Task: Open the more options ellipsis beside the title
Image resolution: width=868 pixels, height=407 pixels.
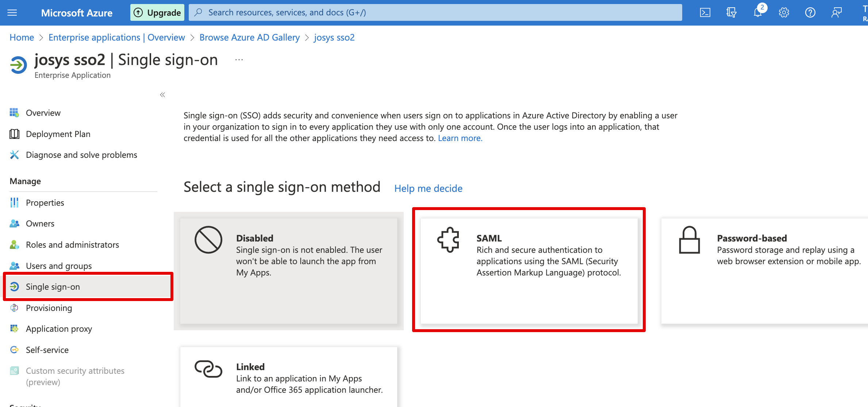Action: pos(239,60)
